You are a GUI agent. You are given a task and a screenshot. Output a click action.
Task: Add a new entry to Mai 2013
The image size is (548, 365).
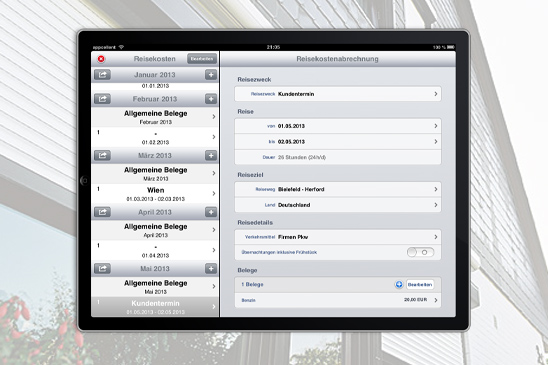[x=211, y=269]
